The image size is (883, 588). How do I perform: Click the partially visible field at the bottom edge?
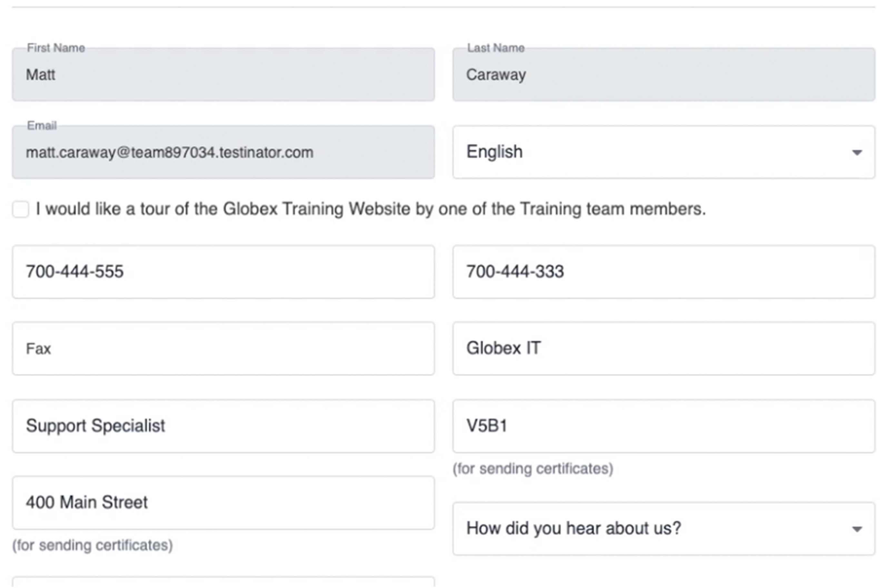(223, 583)
